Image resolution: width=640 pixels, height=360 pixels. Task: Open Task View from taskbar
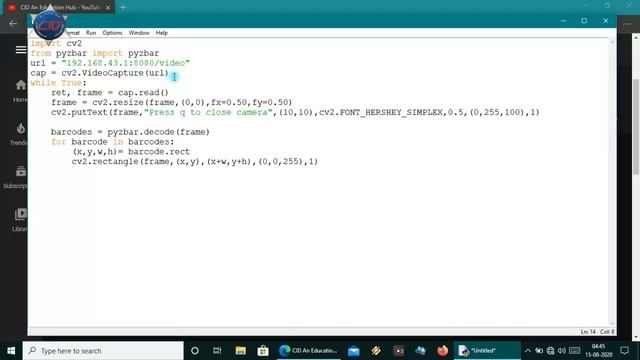(217, 351)
